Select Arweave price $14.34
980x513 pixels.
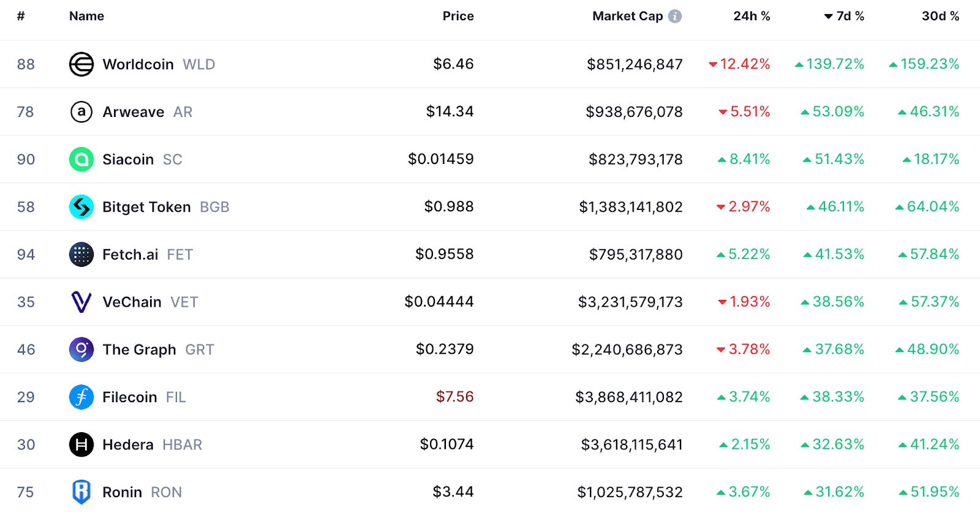point(450,111)
